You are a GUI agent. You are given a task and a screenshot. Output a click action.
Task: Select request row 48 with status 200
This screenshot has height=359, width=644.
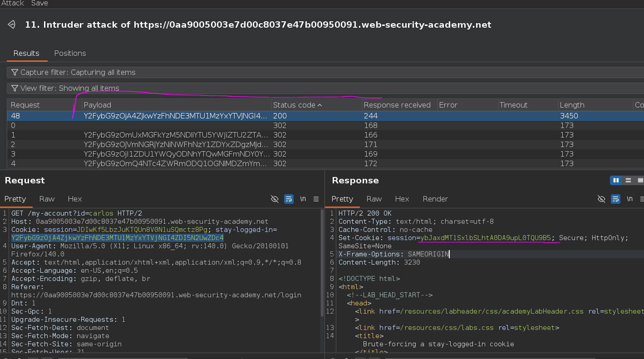[x=325, y=116]
